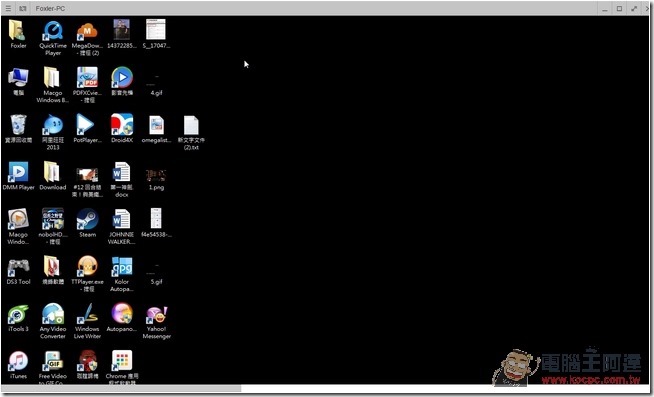The image size is (654, 397).
Task: Open the Macgo Windows B... folder
Action: pyautogui.click(x=53, y=78)
